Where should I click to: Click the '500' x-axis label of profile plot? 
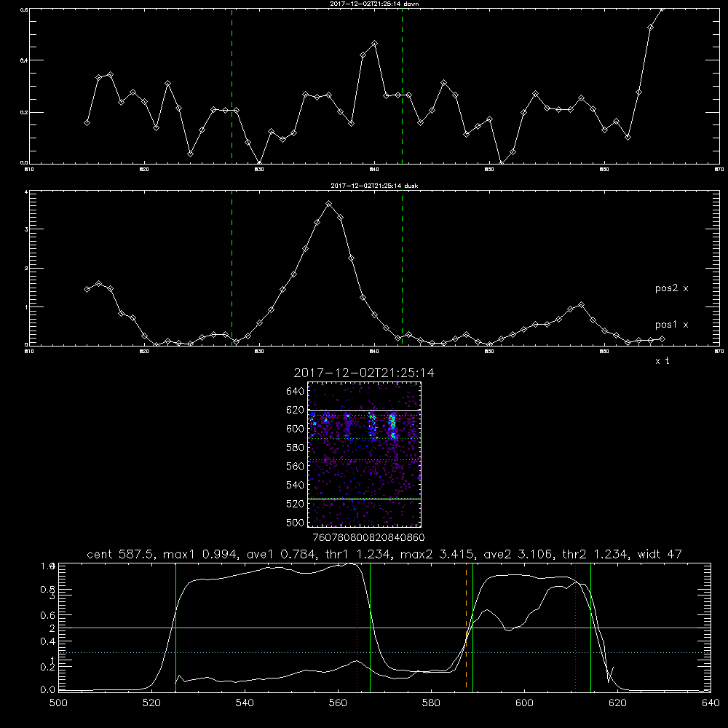(58, 703)
